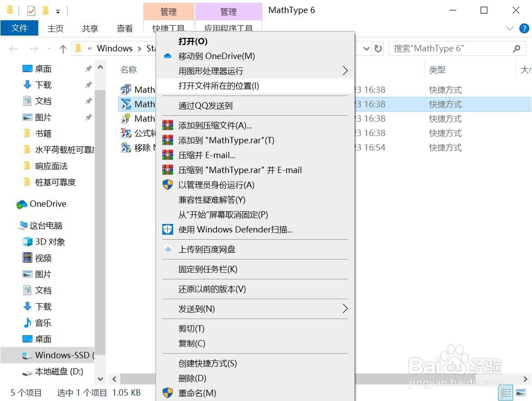Open pinned 下载 in quick access

point(43,85)
